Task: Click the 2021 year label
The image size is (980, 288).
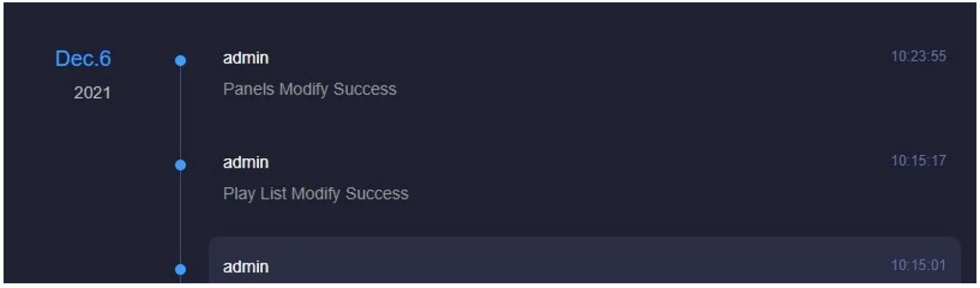Action: click(92, 93)
